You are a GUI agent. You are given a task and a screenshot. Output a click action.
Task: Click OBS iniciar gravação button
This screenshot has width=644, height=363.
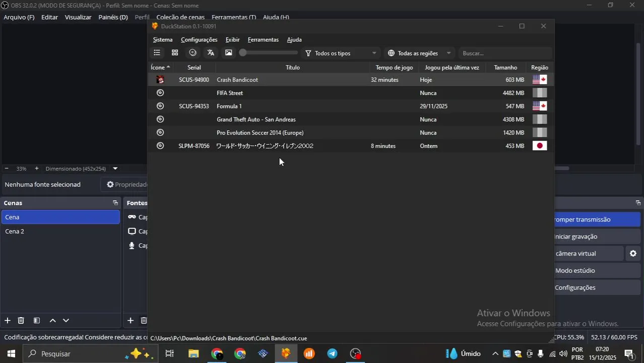pyautogui.click(x=597, y=236)
